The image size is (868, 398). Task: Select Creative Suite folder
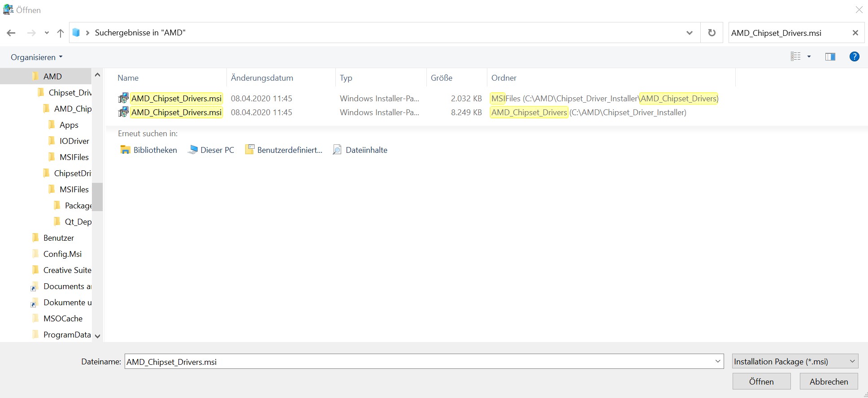(62, 270)
